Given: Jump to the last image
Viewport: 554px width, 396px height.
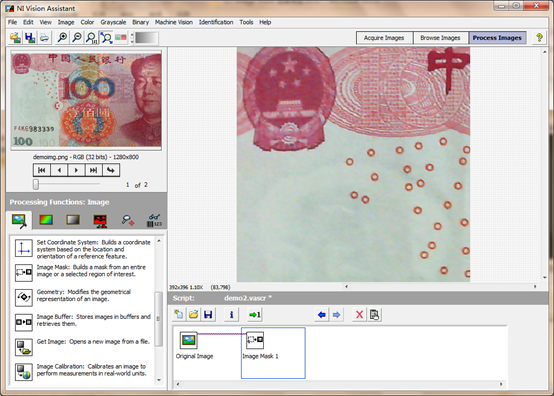Looking at the screenshot, I should click(x=93, y=170).
